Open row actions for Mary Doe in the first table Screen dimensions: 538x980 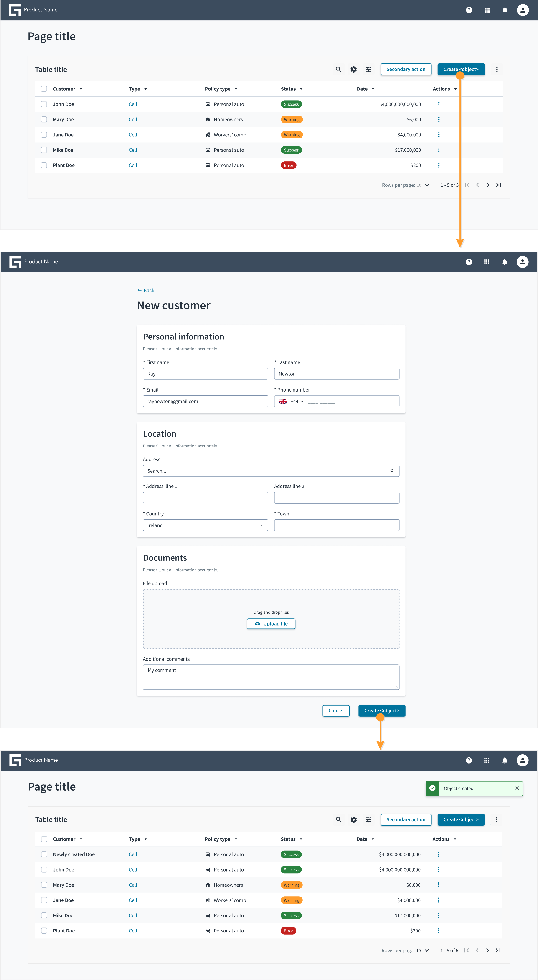tap(439, 119)
